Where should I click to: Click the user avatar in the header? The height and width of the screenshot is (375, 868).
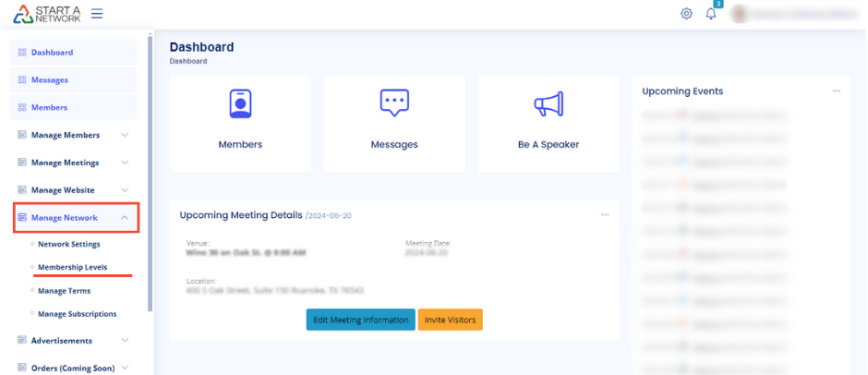(739, 14)
